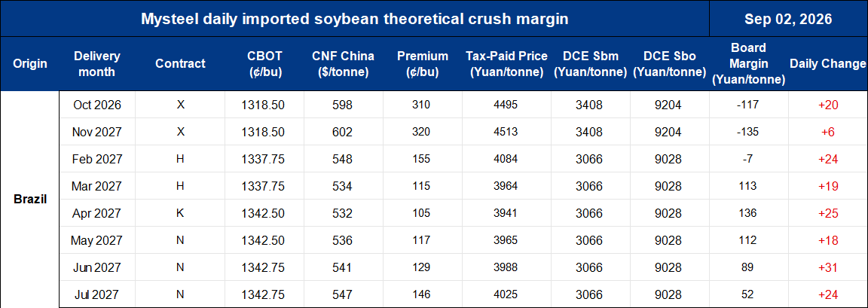Viewport: 868px width, 308px height.
Task: Click the CNF China value 602
Action: pyautogui.click(x=344, y=132)
